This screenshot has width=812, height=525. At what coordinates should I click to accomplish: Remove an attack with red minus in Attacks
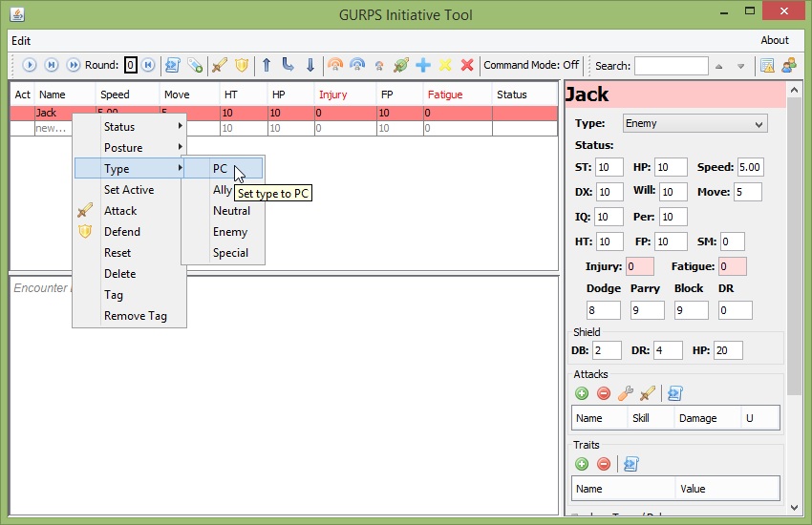click(604, 393)
